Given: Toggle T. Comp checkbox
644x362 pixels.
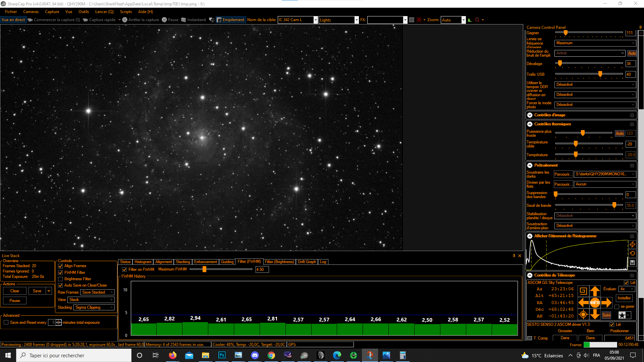Looking at the screenshot, I should click(530, 338).
